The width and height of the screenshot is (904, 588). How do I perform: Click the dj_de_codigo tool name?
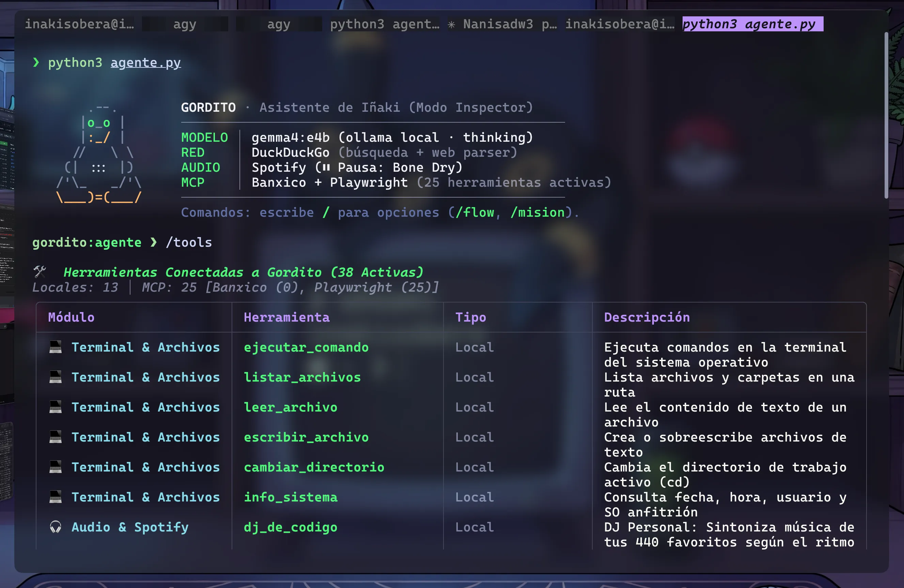coord(291,527)
